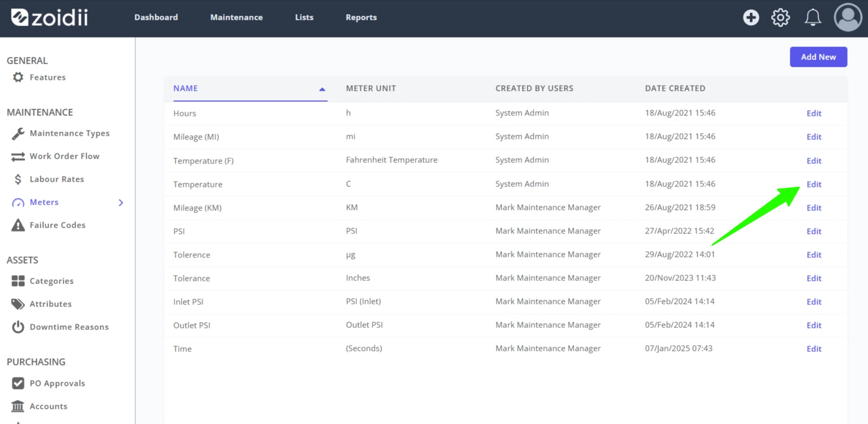Edit the Mileage (MI) meter
This screenshot has height=424, width=868.
pos(814,137)
